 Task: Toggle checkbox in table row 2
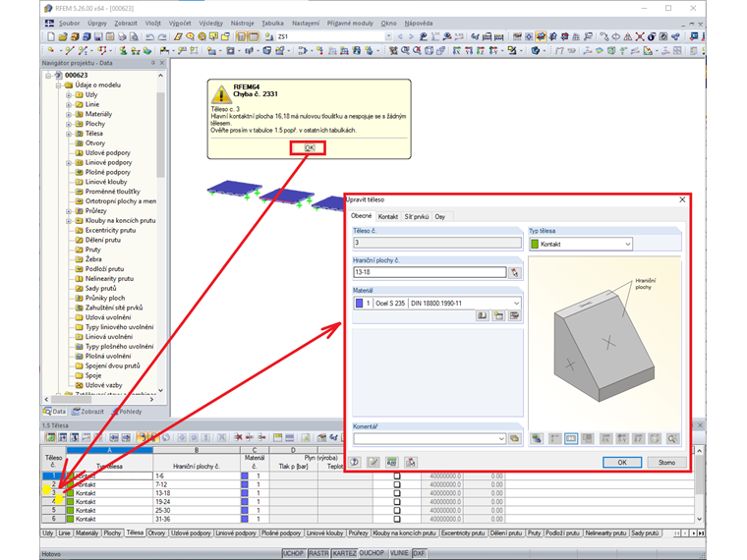[x=397, y=484]
